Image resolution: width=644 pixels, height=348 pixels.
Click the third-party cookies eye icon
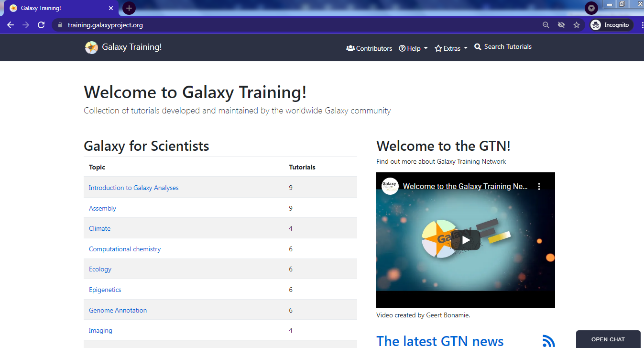click(x=561, y=25)
